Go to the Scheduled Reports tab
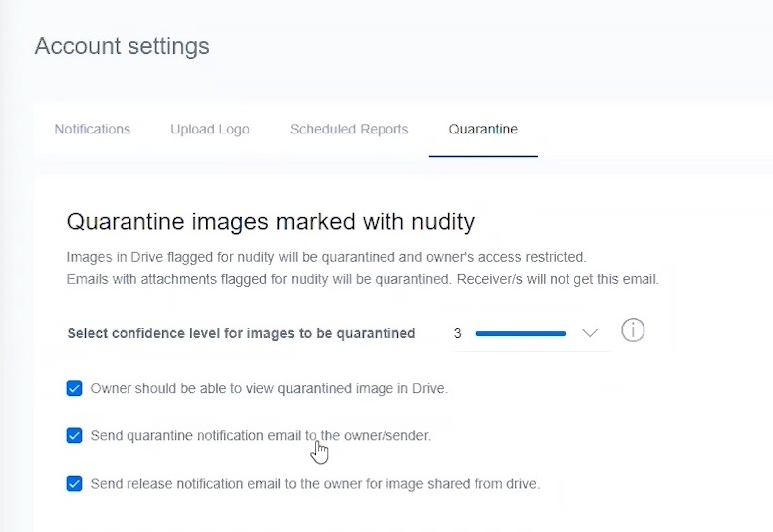The height and width of the screenshot is (532, 773). (x=349, y=130)
